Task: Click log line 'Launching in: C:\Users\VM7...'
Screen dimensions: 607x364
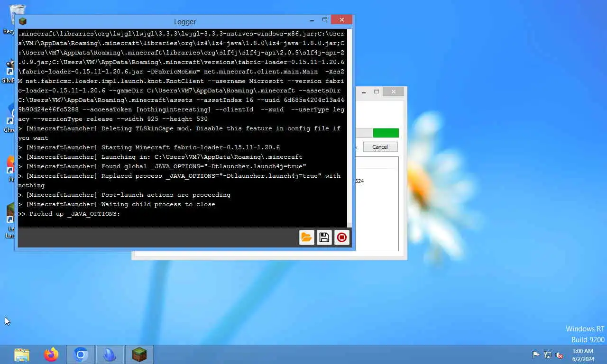Action: click(x=160, y=157)
